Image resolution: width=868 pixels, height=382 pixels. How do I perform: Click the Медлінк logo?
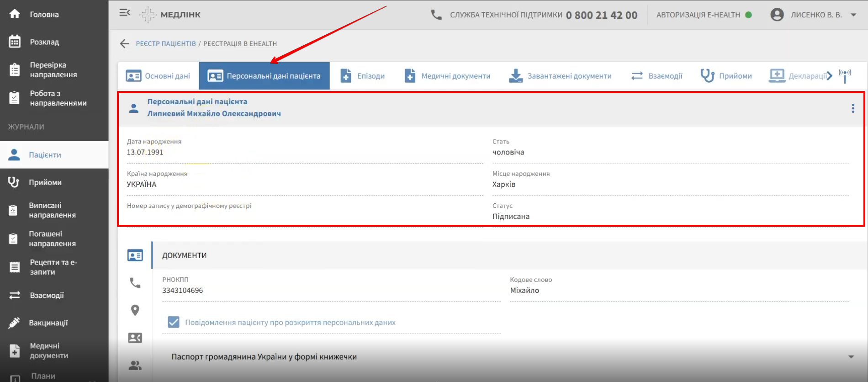(170, 15)
